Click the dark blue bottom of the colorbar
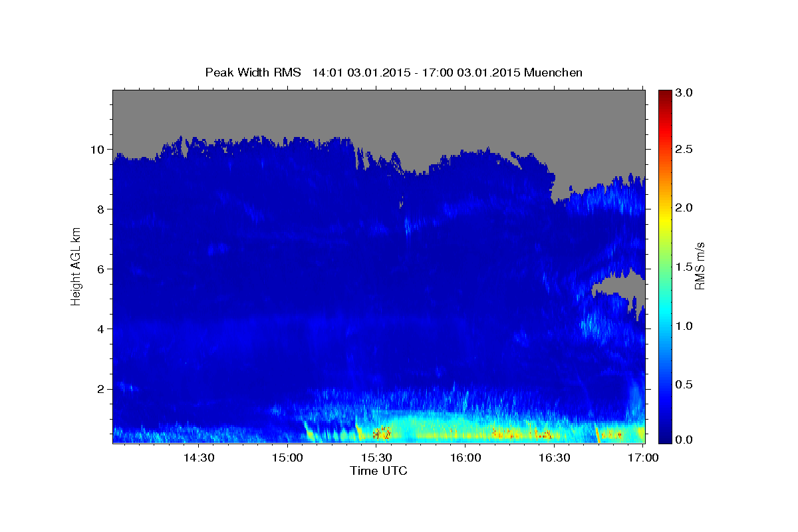Viewport: 798px width, 532px height. coord(665,438)
